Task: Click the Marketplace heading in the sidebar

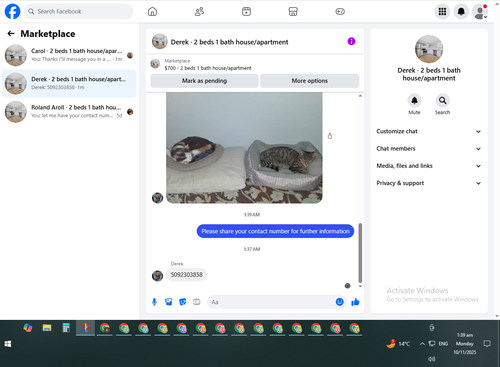Action: click(x=48, y=34)
